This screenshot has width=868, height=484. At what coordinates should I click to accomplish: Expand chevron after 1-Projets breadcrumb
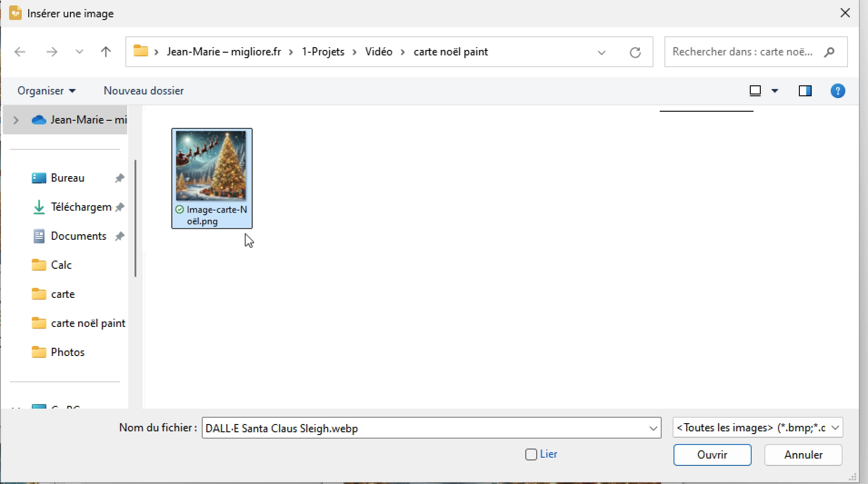(354, 52)
